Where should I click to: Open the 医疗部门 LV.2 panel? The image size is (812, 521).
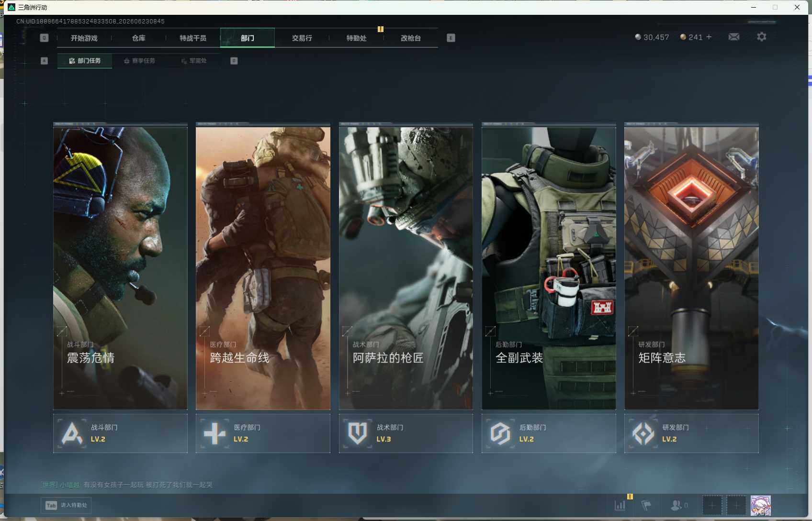click(263, 433)
